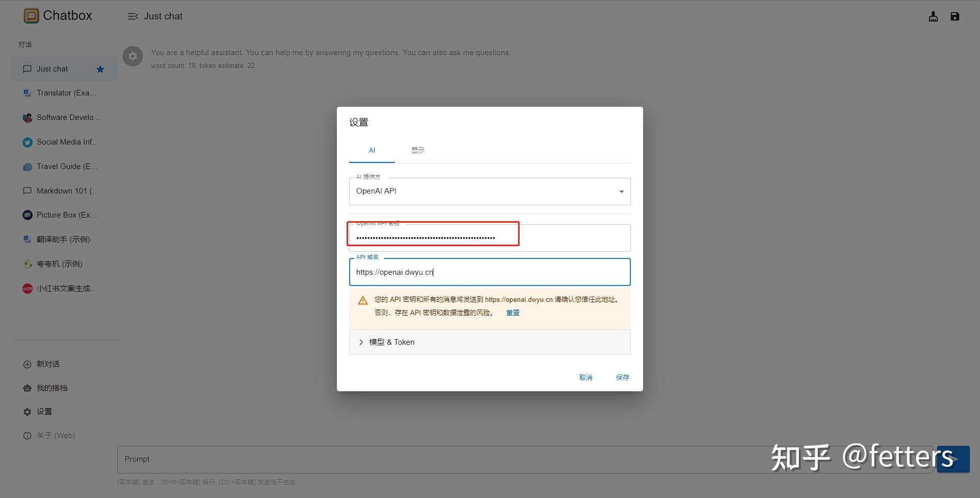Viewport: 980px width, 498px height.
Task: Open the 新对话 menu entry
Action: tap(48, 364)
